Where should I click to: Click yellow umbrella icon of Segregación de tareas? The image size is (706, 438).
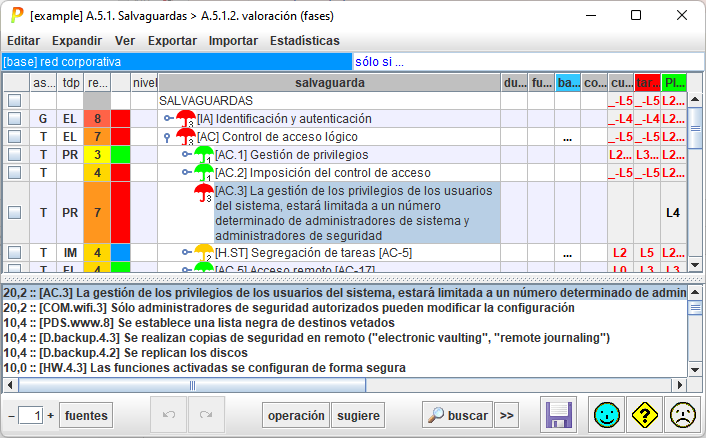[204, 253]
